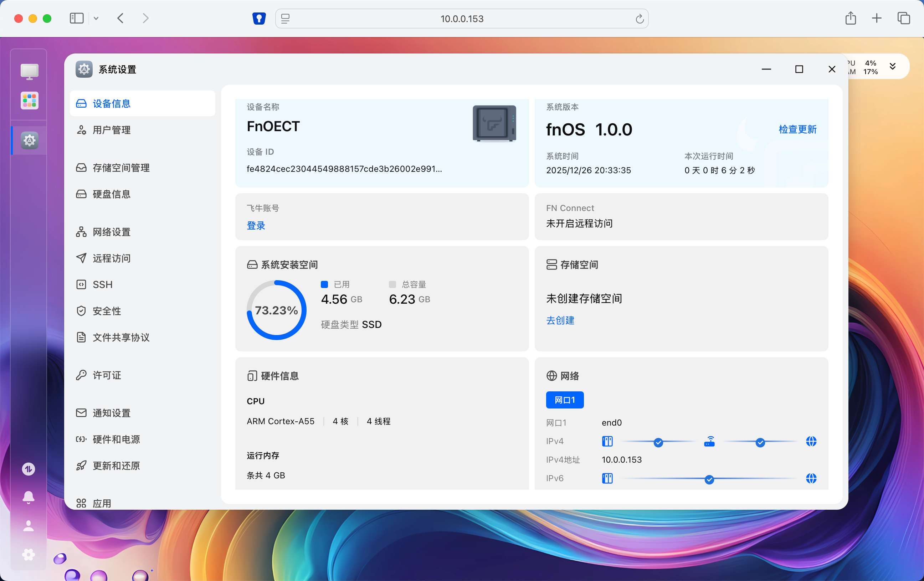
Task: Open the desktop monitor icon in fnOS dock
Action: [29, 71]
